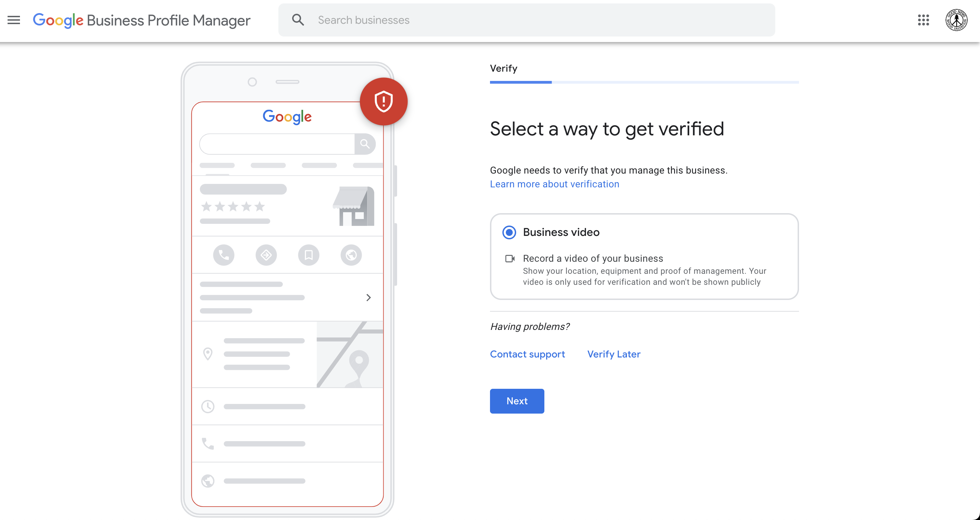The width and height of the screenshot is (980, 520).
Task: Select the Verify step tab
Action: click(x=503, y=69)
